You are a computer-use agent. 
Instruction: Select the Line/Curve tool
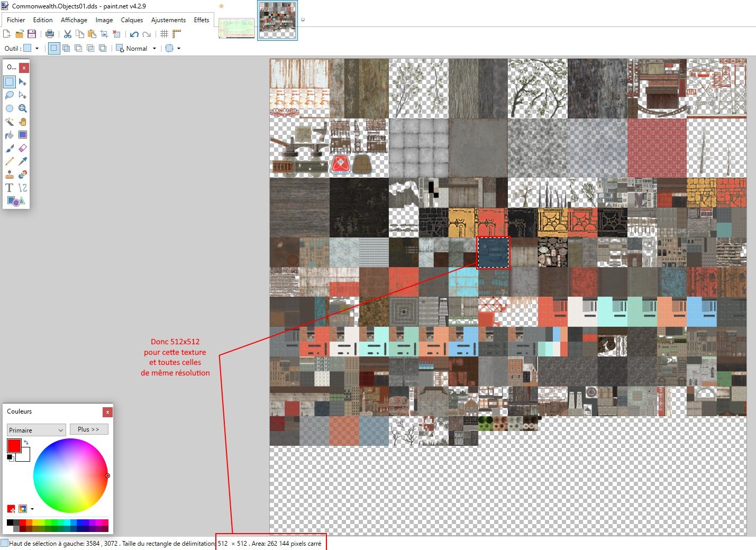click(x=23, y=188)
